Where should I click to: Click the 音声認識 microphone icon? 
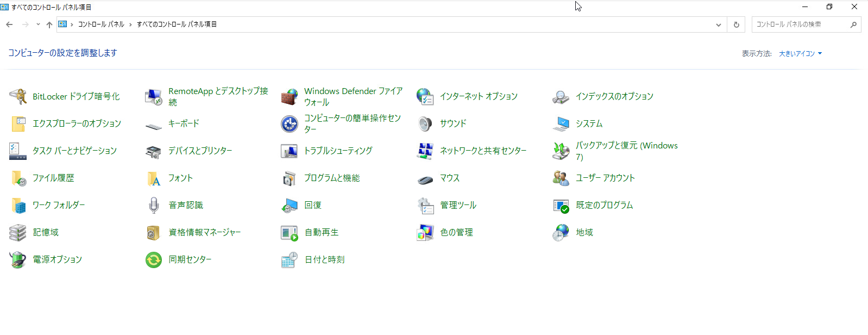point(154,206)
